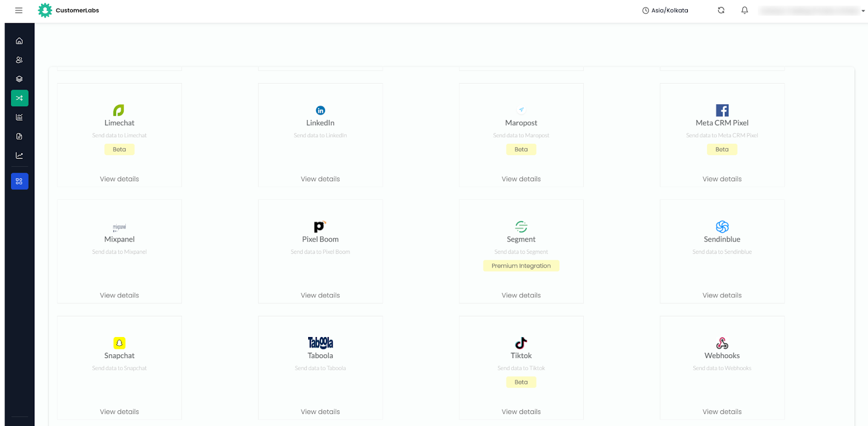Click the Beta badge on Tiktok
Image resolution: width=868 pixels, height=426 pixels.
point(521,382)
